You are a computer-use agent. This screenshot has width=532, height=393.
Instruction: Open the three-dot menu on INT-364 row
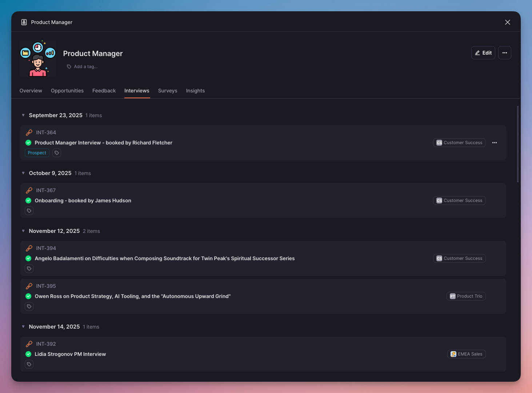[494, 143]
